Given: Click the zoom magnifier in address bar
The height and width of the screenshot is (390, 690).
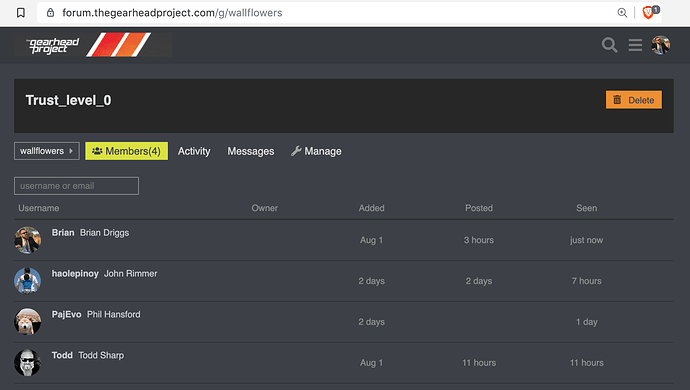Looking at the screenshot, I should coord(622,13).
